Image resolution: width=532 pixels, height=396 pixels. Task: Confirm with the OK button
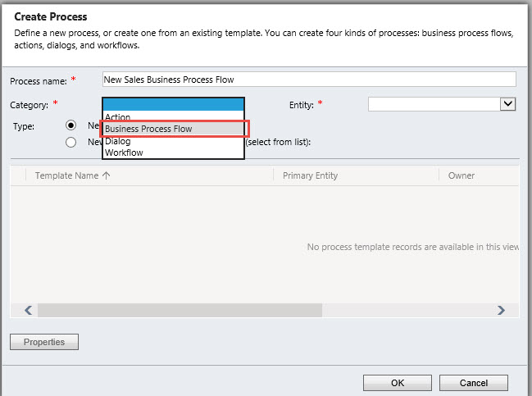coord(398,383)
